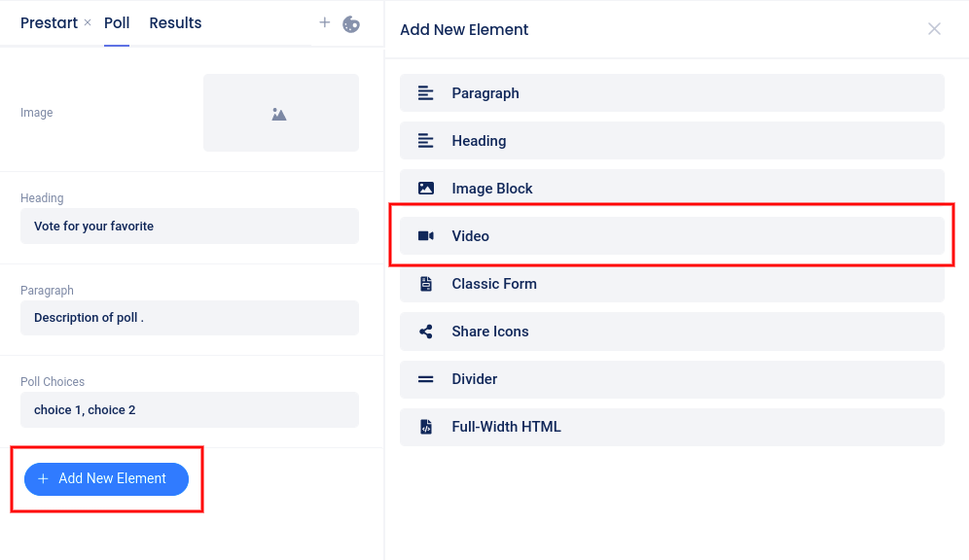Click the Poll Choices input field

(189, 410)
